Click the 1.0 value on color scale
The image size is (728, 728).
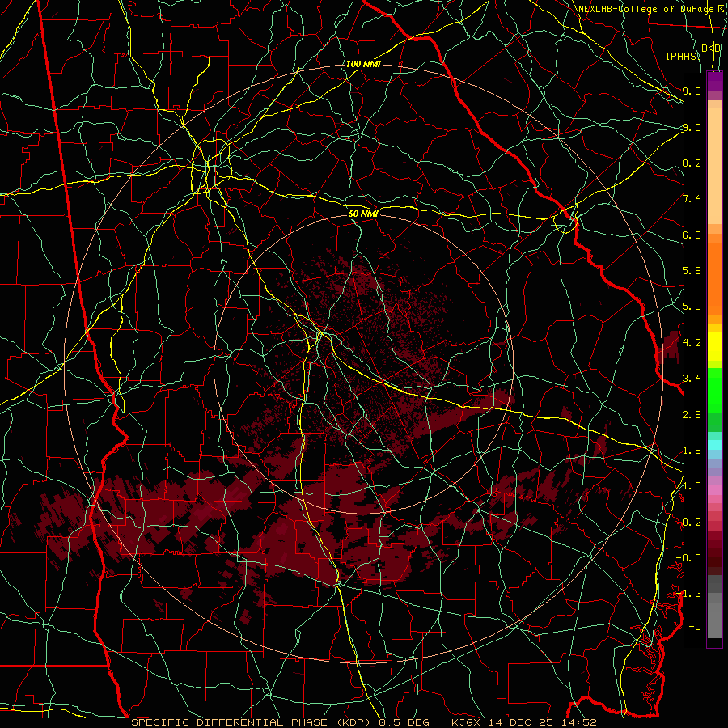[x=692, y=486]
